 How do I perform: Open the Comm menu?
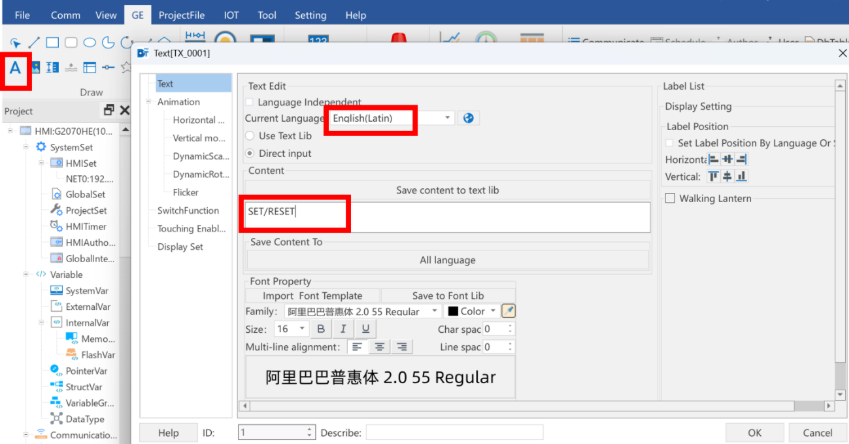pos(66,15)
